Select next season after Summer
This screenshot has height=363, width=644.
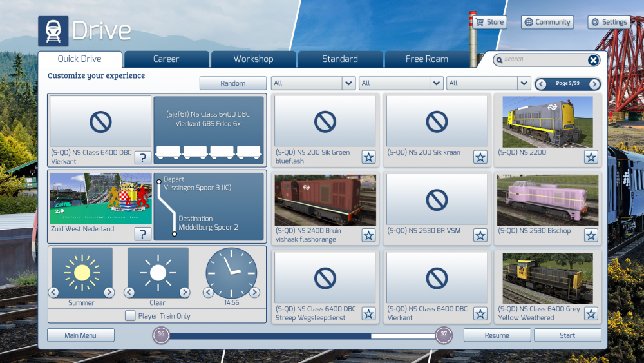109,292
